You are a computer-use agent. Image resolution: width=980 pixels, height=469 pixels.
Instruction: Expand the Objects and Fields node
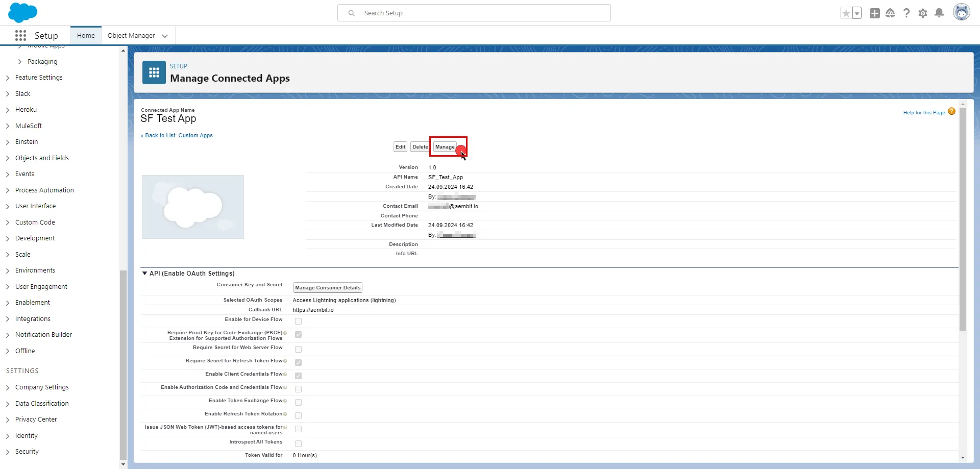coord(8,159)
